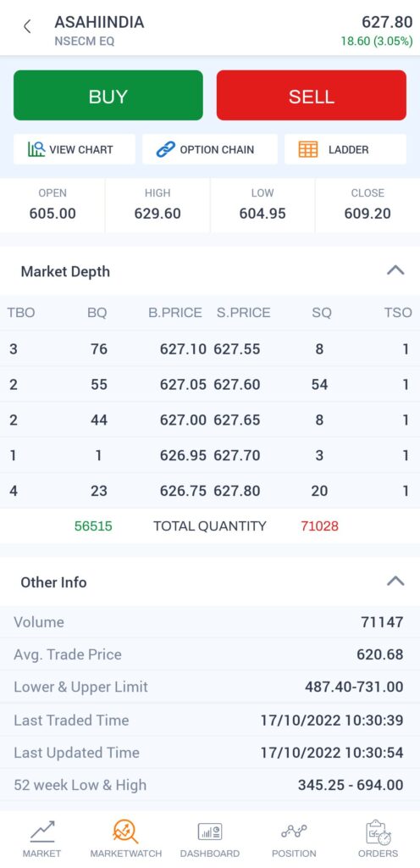This screenshot has width=420, height=868.
Task: Go back using the top-left arrow
Action: point(26,26)
